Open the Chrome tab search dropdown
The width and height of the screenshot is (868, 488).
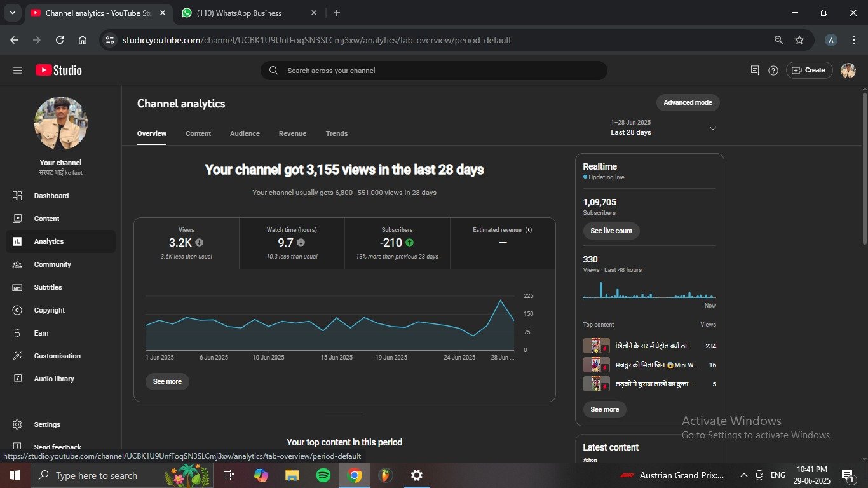tap(12, 13)
